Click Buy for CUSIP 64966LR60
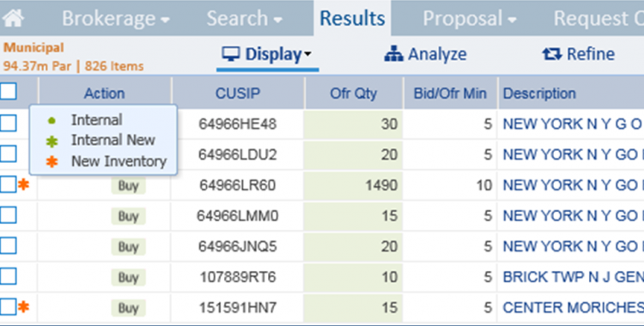Image resolution: width=644 pixels, height=326 pixels. (x=129, y=185)
